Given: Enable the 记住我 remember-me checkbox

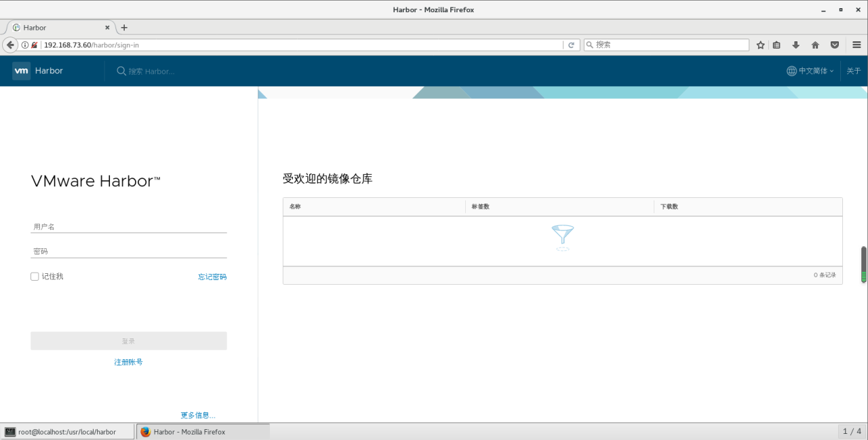Looking at the screenshot, I should click(35, 276).
